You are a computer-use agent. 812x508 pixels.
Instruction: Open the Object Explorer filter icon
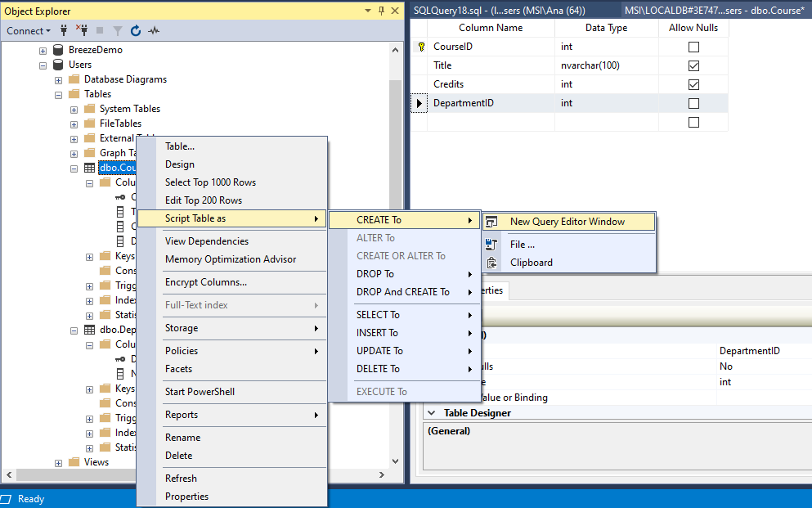coord(117,30)
